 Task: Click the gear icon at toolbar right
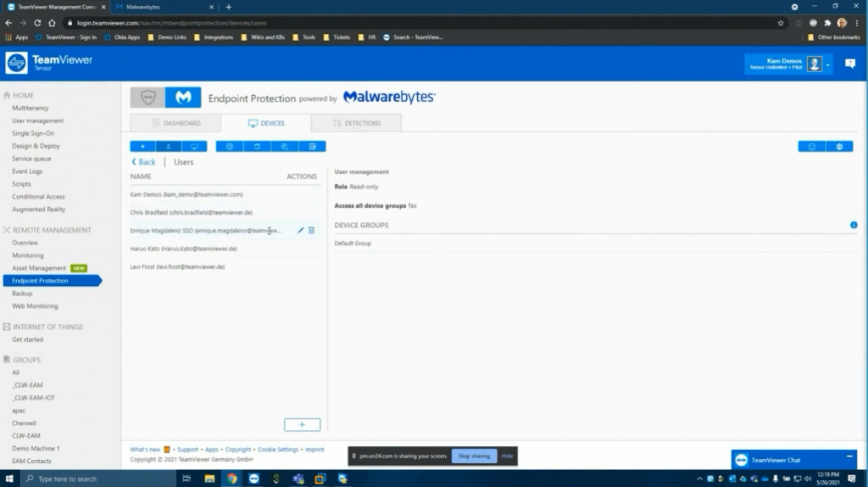tap(839, 146)
